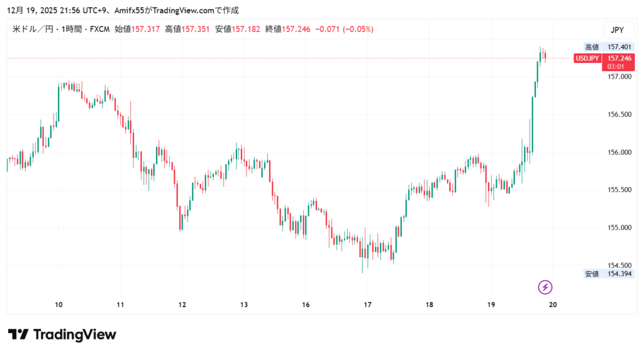The image size is (644, 355).
Task: Click the 154.500 price axis label
Action: pyautogui.click(x=619, y=265)
